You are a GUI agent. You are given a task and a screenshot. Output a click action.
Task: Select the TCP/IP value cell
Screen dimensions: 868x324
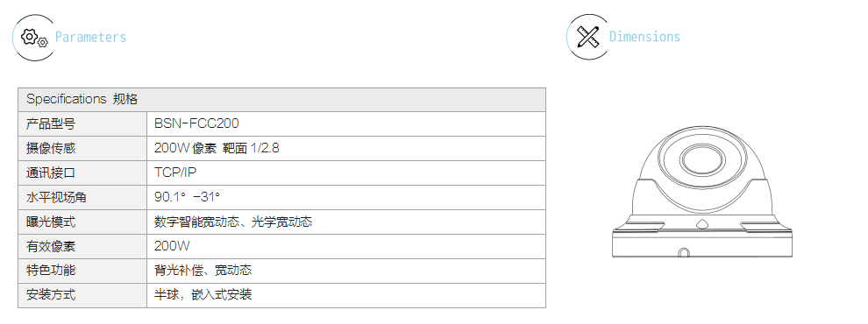coord(346,173)
